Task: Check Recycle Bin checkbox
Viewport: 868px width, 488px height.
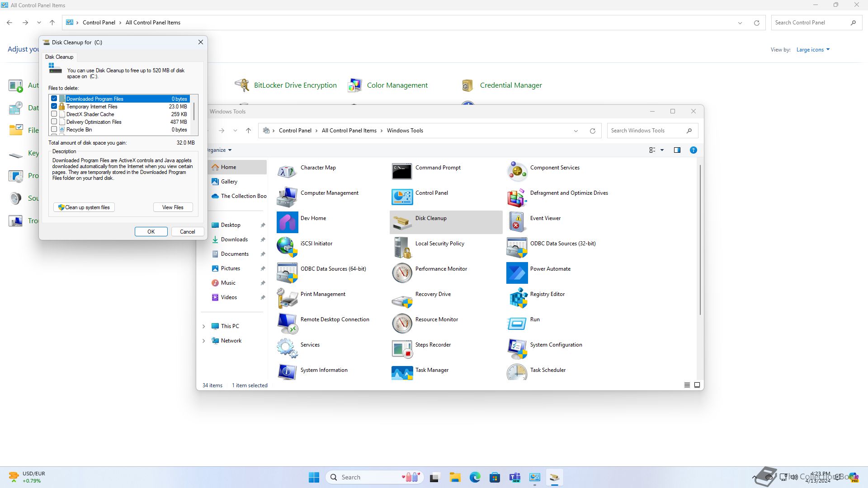Action: (54, 129)
